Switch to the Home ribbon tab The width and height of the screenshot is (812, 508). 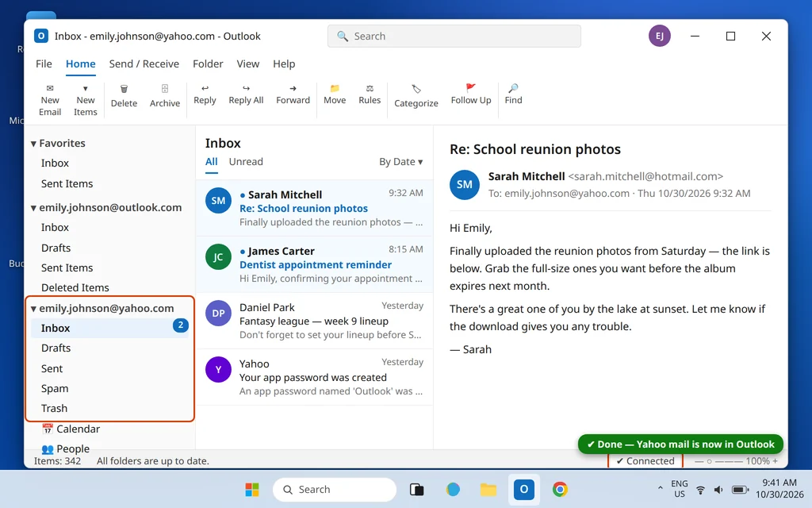coord(80,63)
